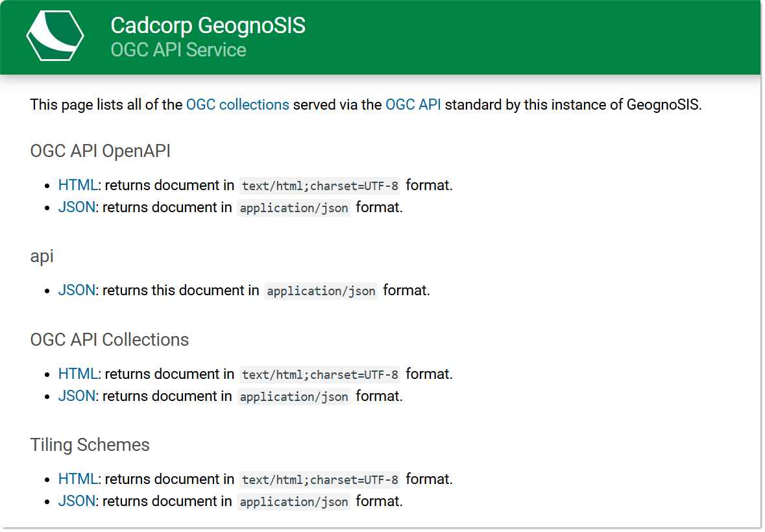Click the Cadcorp hexagon logo icon
765x532 pixels.
point(55,36)
